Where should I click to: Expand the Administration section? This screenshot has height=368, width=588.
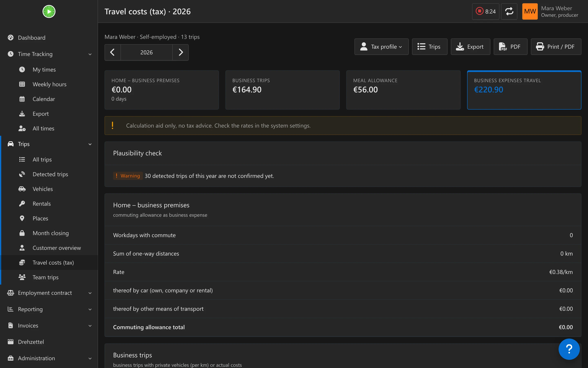pyautogui.click(x=49, y=358)
